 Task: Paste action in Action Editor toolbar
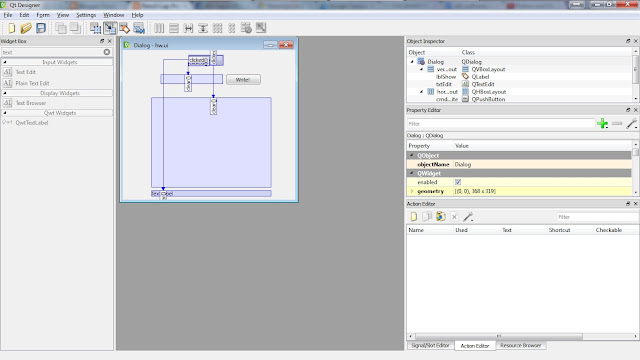click(x=440, y=217)
